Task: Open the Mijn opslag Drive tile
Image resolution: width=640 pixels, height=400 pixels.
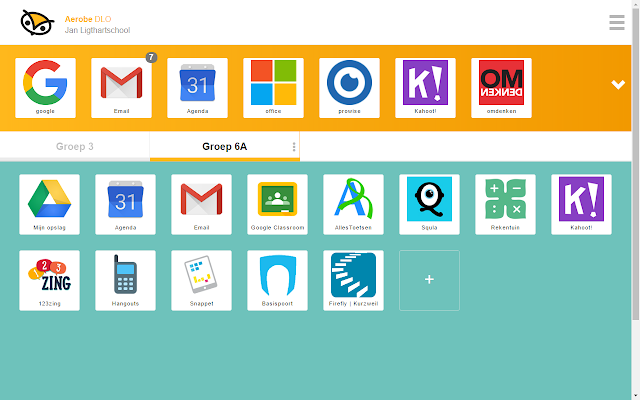Action: (49, 204)
